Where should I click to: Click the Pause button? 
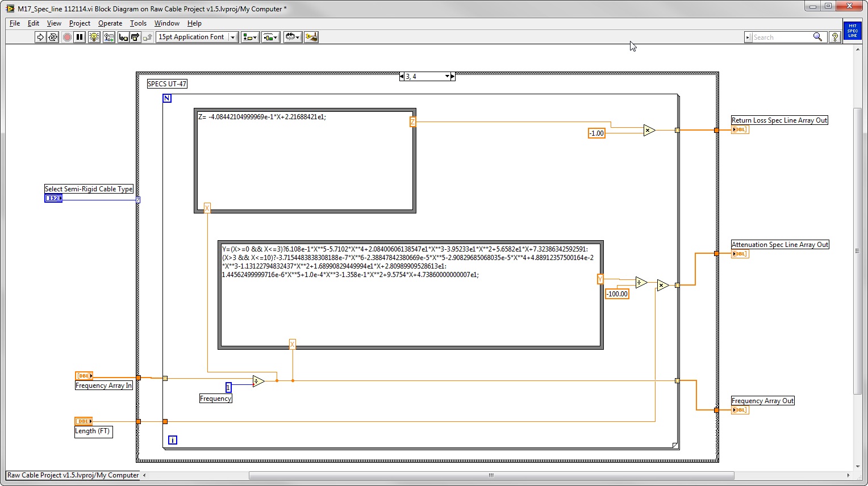pos(80,37)
